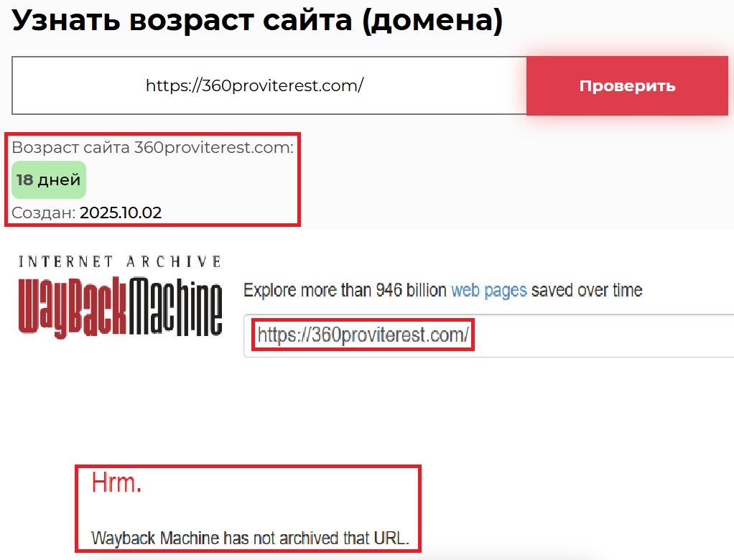Screen dimensions: 734x560
Task: Click the red 'Hrm.' heading
Action: coord(116,482)
